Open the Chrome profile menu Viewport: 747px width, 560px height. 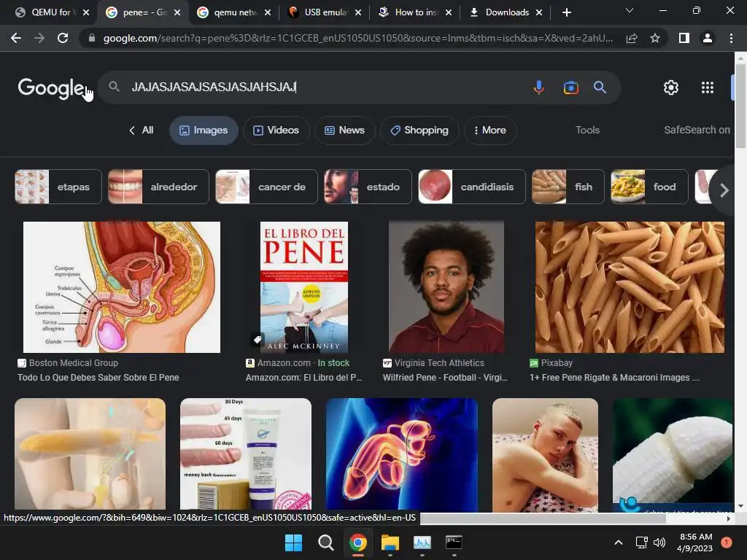(x=708, y=38)
